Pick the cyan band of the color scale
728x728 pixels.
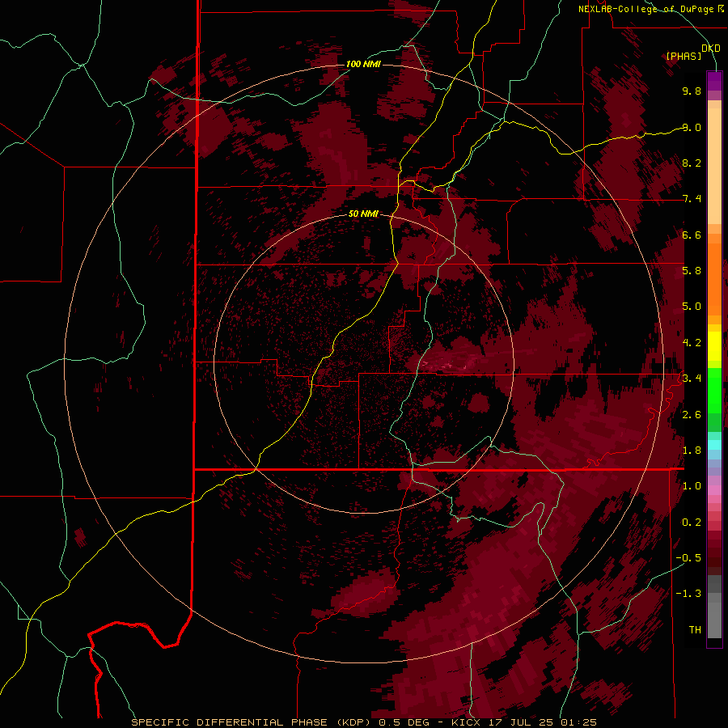point(714,445)
